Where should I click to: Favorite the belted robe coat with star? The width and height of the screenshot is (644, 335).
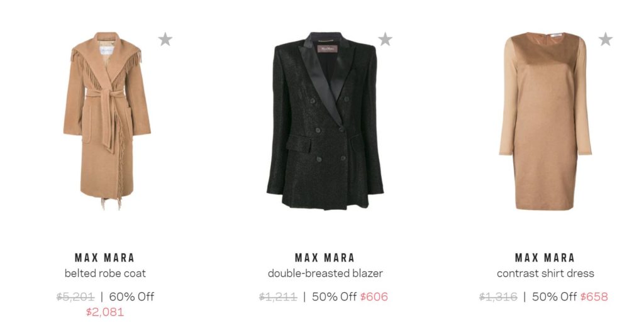(165, 40)
